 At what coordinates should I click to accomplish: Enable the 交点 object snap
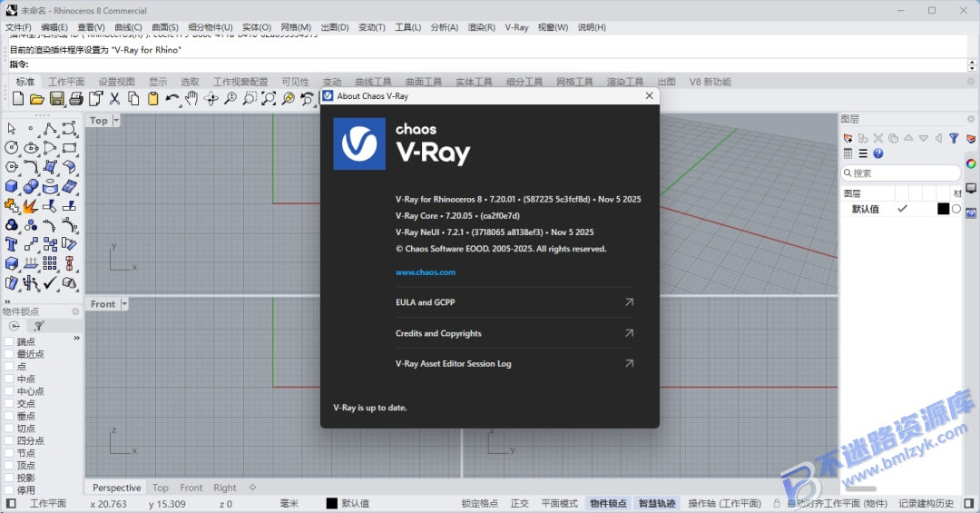[9, 403]
